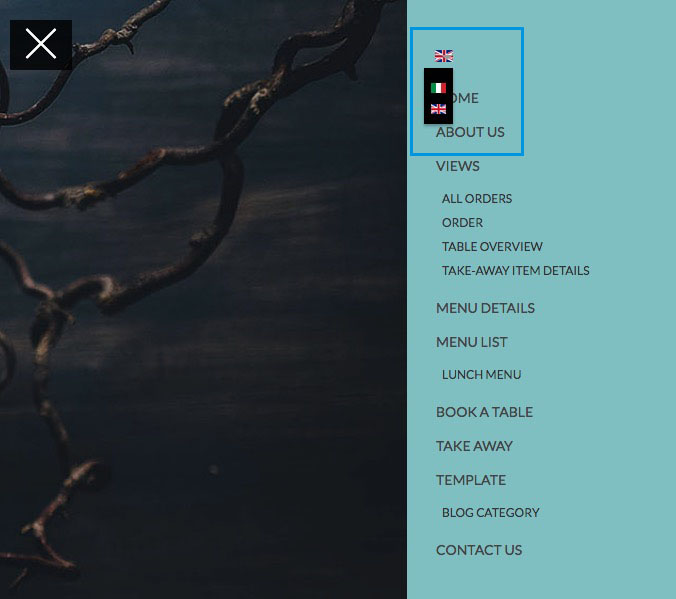Open the Book a Table page
This screenshot has height=599, width=676.
pos(484,412)
